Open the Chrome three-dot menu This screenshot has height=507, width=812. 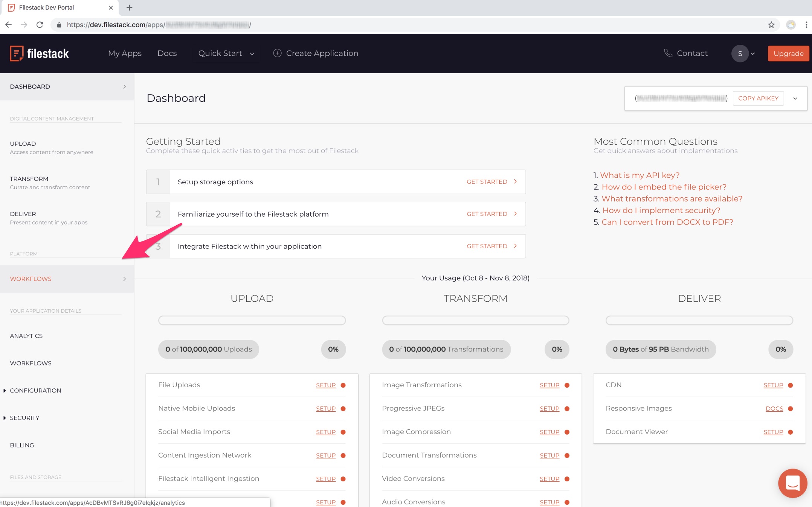click(x=806, y=25)
